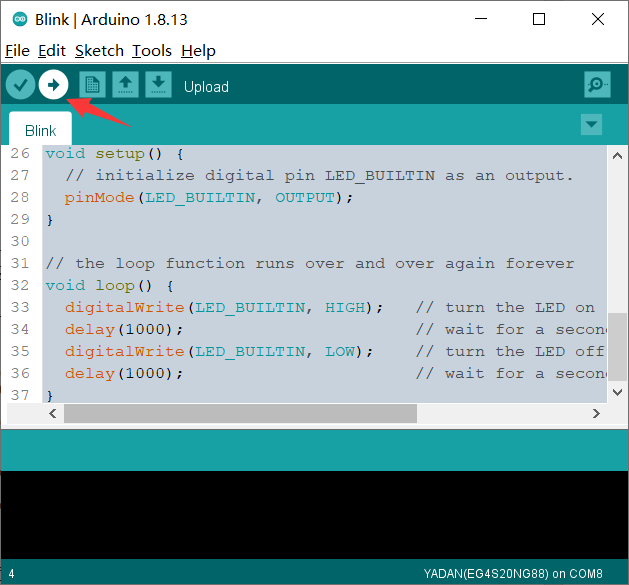Click closing brace on line 37
This screenshot has height=585, width=629.
point(50,396)
